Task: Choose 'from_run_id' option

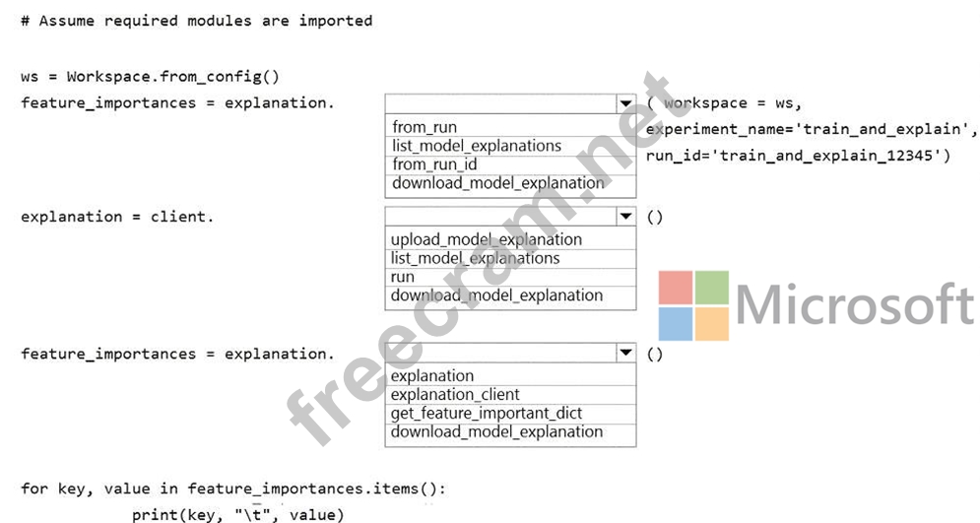Action: point(434,164)
